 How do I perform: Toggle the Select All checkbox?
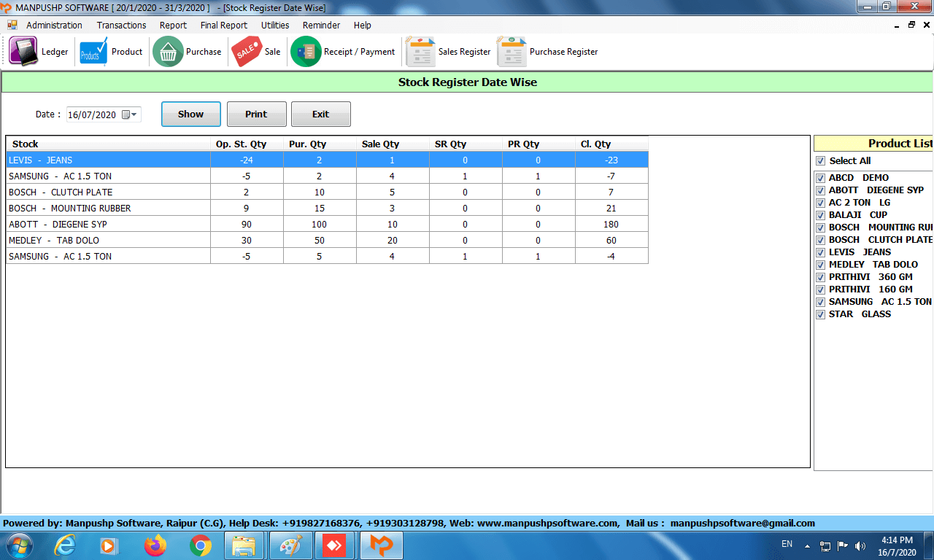pyautogui.click(x=820, y=161)
